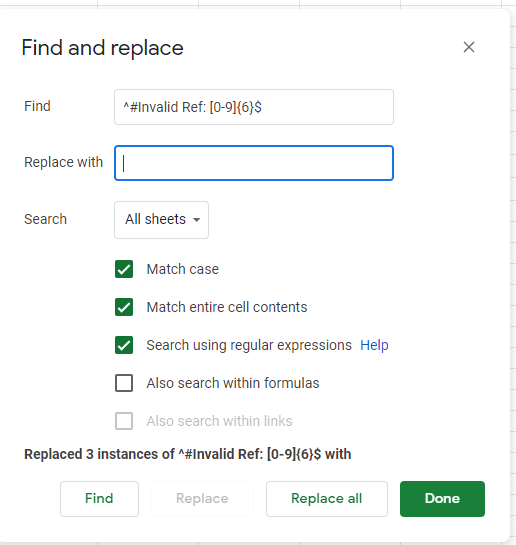The height and width of the screenshot is (545, 516).
Task: Click the greyed-out Also search within links checkbox
Action: pos(124,421)
